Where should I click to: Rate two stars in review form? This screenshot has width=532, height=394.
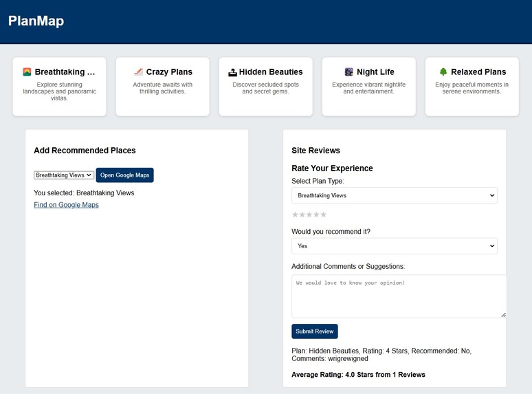click(302, 215)
